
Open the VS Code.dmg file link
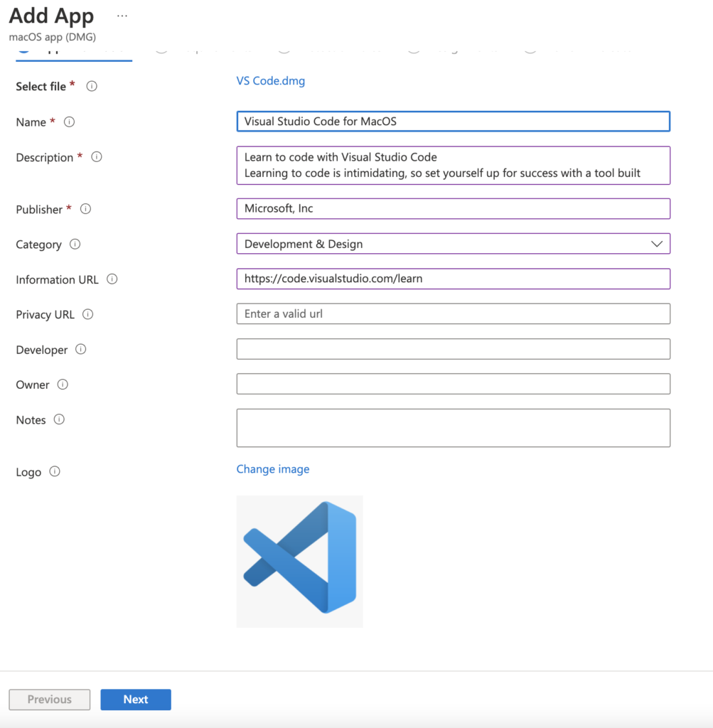click(x=271, y=81)
